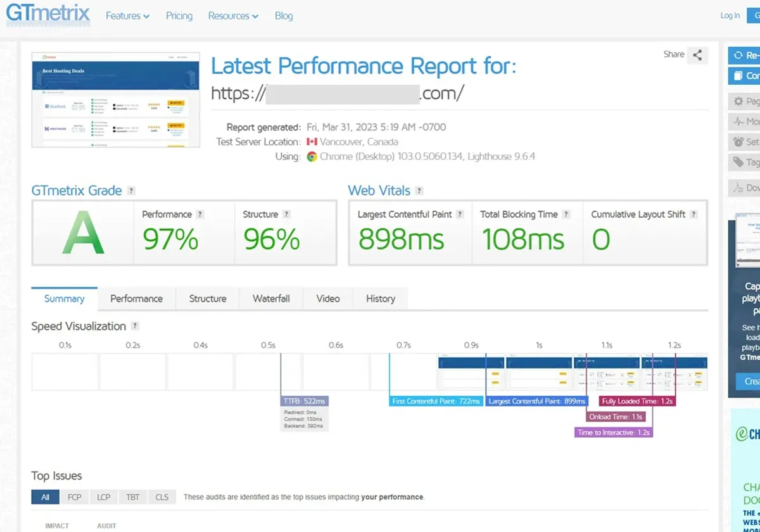Click the Chrome browser icon beside Using
This screenshot has width=760, height=532.
[311, 156]
